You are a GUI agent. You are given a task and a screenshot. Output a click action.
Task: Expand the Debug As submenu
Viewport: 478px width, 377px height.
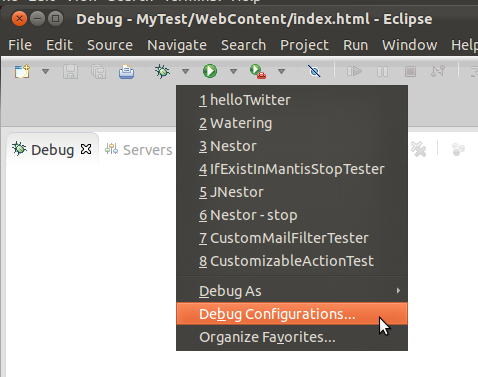coord(292,291)
